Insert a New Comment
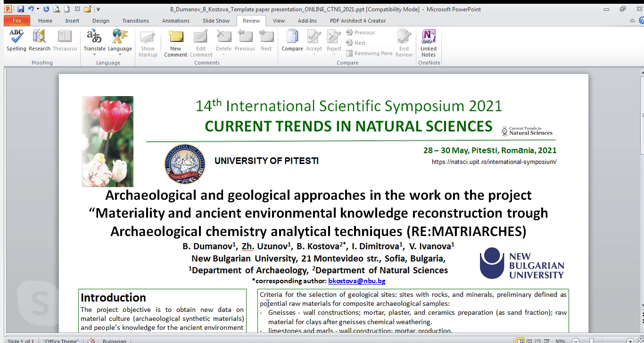644x343 pixels. point(176,43)
